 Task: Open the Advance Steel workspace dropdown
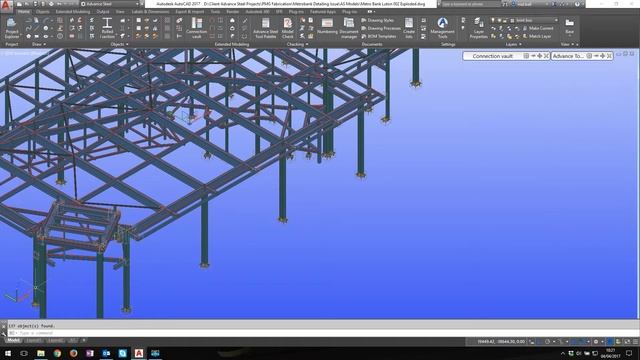(x=110, y=4)
